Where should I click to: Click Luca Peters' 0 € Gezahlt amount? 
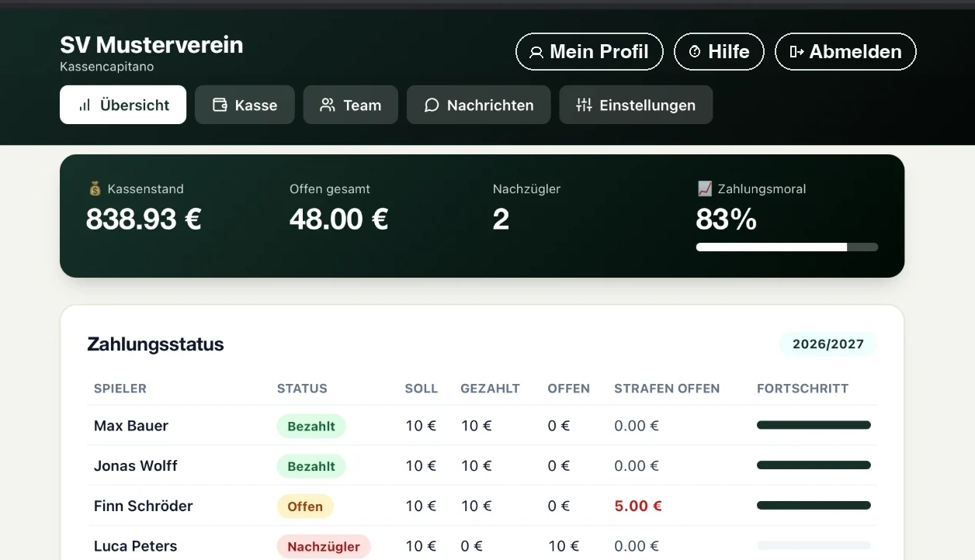(x=472, y=547)
